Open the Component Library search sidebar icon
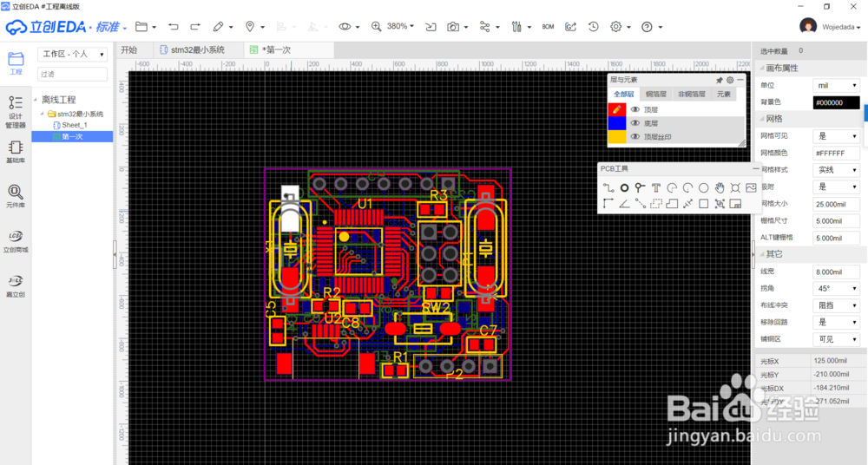868x465 pixels. [x=16, y=196]
